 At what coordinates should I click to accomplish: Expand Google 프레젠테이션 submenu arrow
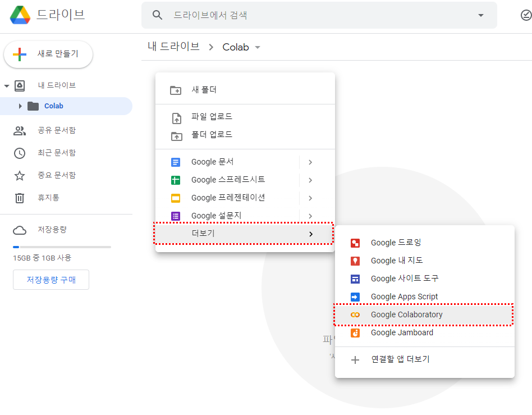click(x=310, y=198)
